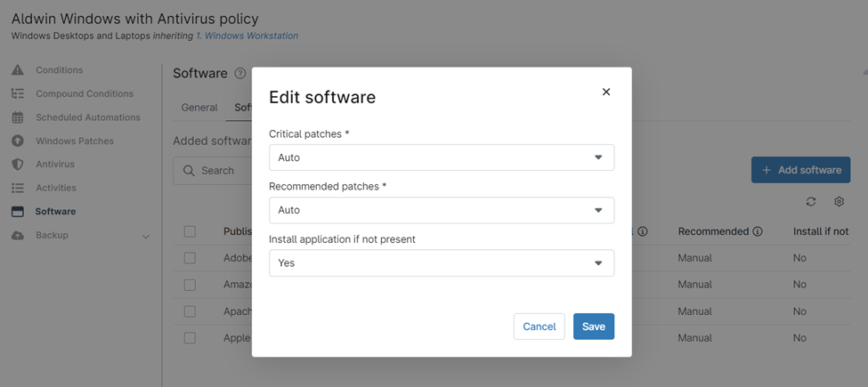Click the Scheduled Automations calendar icon
The height and width of the screenshot is (387, 868).
point(18,117)
